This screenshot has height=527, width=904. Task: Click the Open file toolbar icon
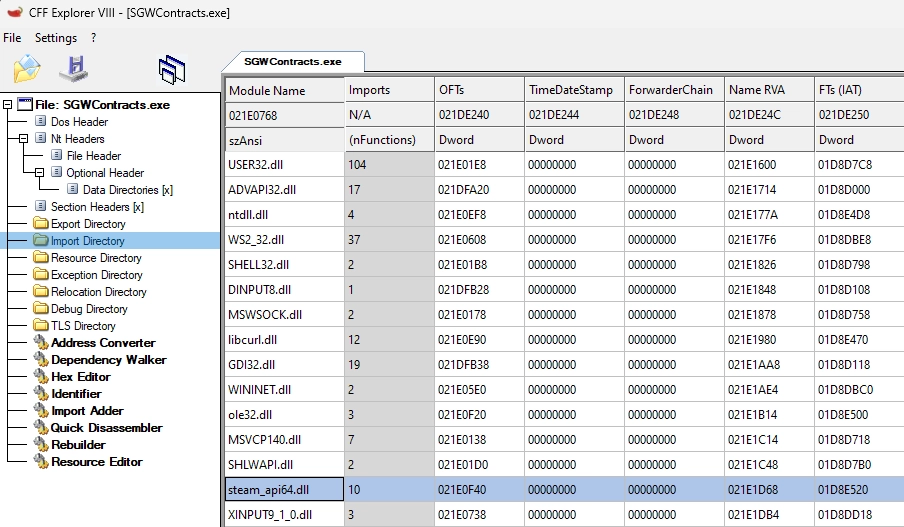pos(27,69)
